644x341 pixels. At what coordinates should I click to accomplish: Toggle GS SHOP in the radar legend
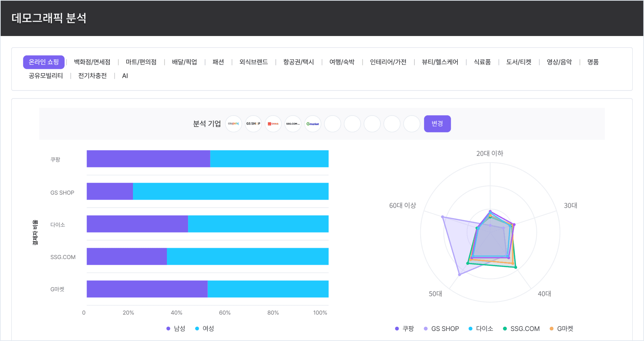coord(441,329)
